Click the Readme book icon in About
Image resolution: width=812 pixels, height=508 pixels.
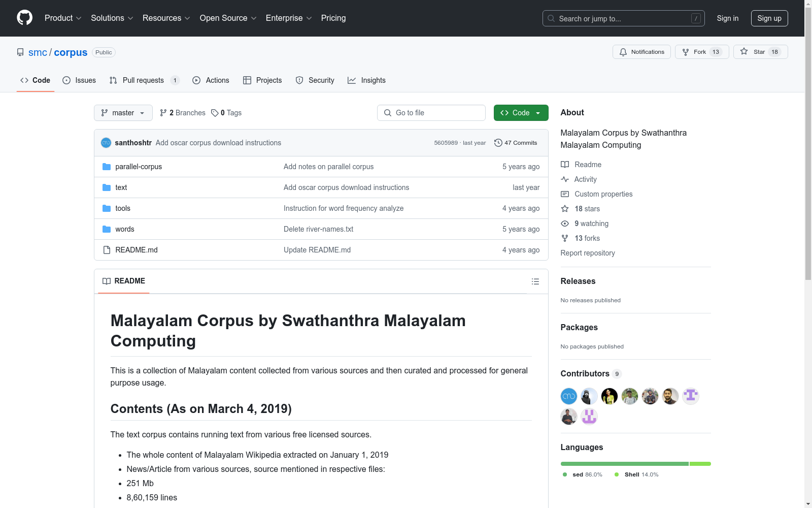click(x=565, y=165)
